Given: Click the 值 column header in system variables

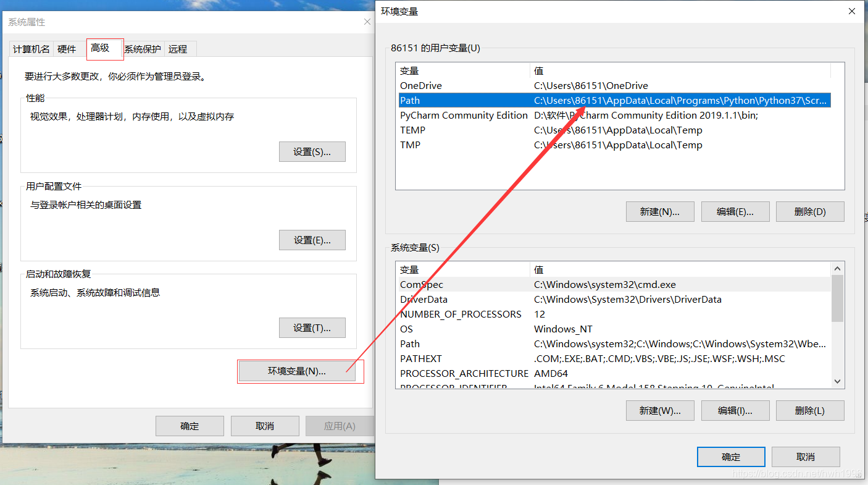Looking at the screenshot, I should click(x=680, y=270).
